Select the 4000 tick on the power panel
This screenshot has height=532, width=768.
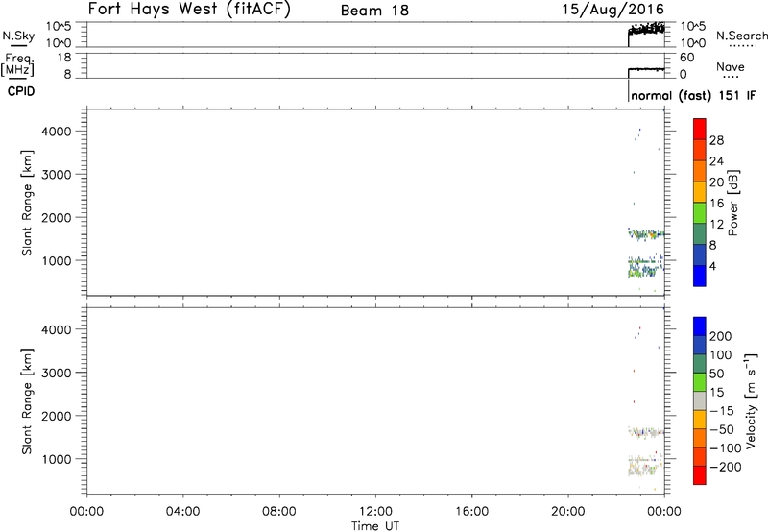tap(57, 132)
